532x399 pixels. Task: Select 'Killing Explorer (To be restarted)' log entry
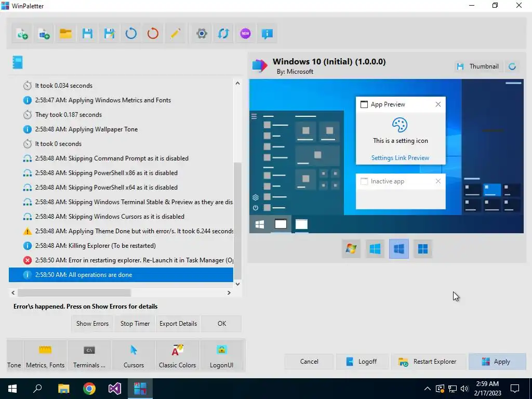click(121, 246)
